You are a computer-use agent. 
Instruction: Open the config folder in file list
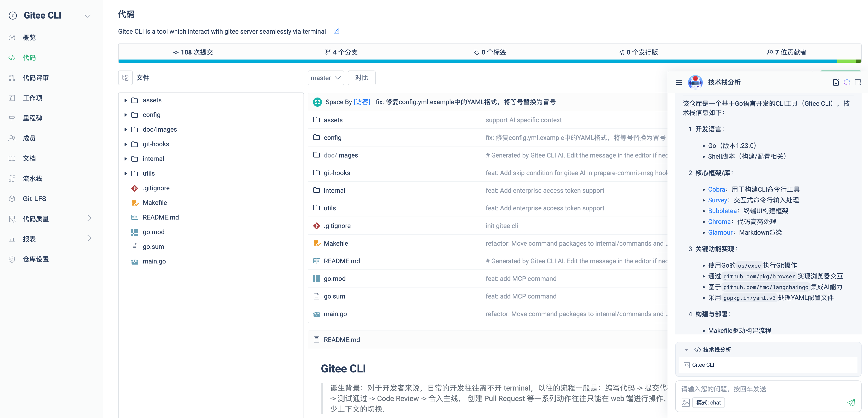pos(332,138)
